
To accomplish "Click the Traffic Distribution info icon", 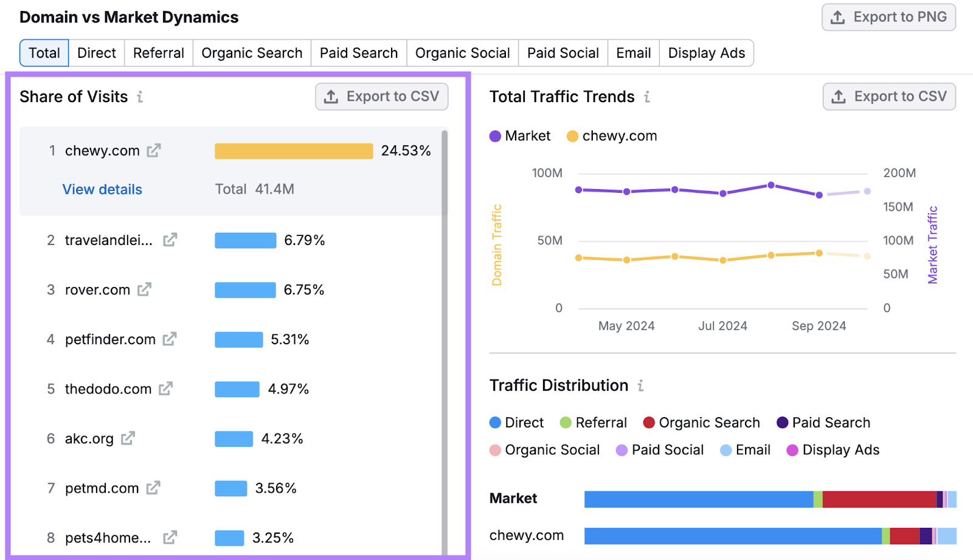I will (642, 385).
